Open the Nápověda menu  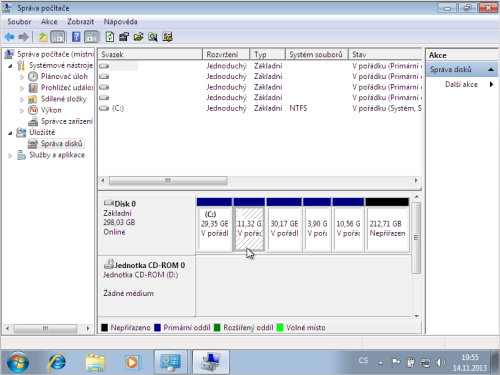120,22
